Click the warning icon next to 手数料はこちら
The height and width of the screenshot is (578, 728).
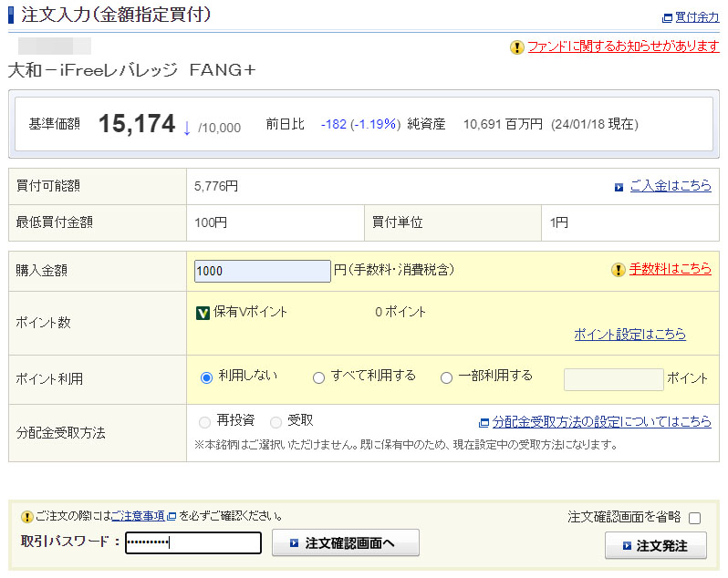coord(619,270)
